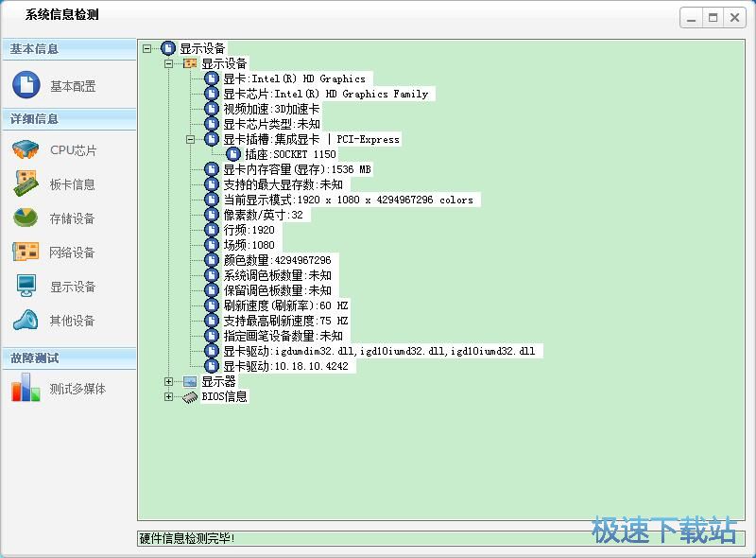Click the icon beside 刷新速度(刷新率):60 HZ
Viewport: 756px width, 558px height.
[x=212, y=305]
